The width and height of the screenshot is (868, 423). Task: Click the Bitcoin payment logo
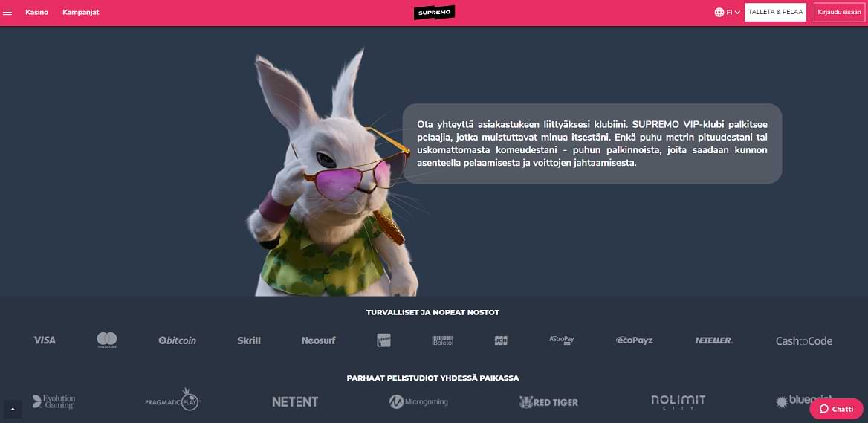coord(177,340)
